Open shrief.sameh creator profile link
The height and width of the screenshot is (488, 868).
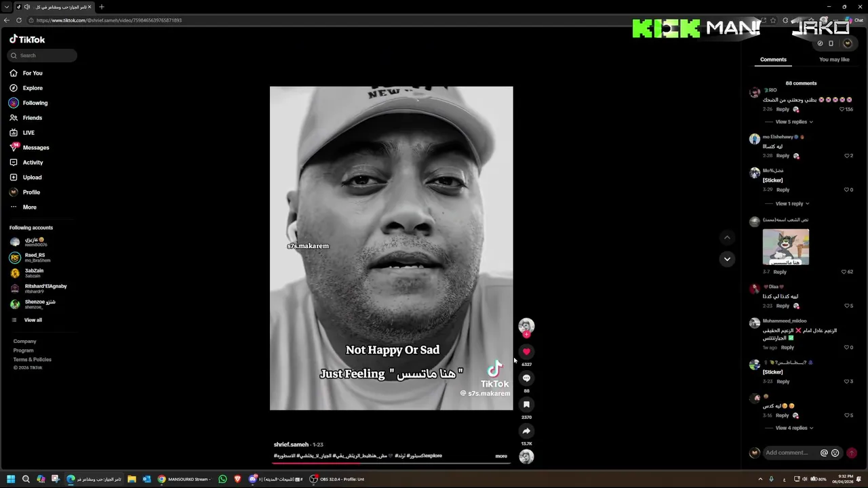click(291, 445)
